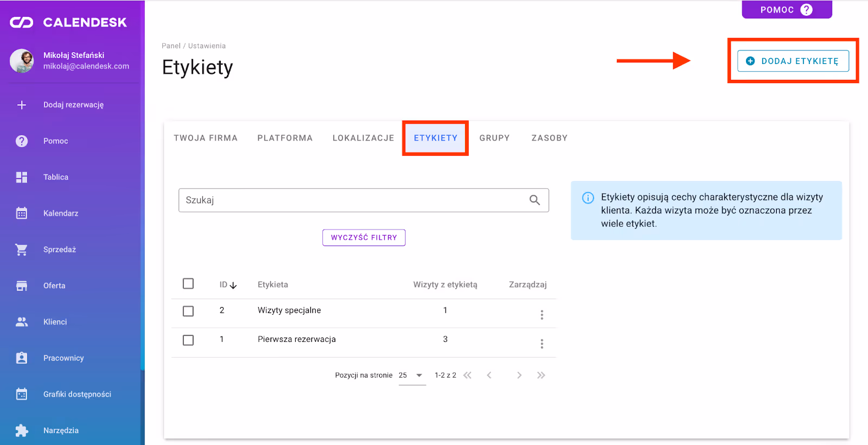Click the Wyczyść filtry button
868x445 pixels.
pyautogui.click(x=363, y=238)
